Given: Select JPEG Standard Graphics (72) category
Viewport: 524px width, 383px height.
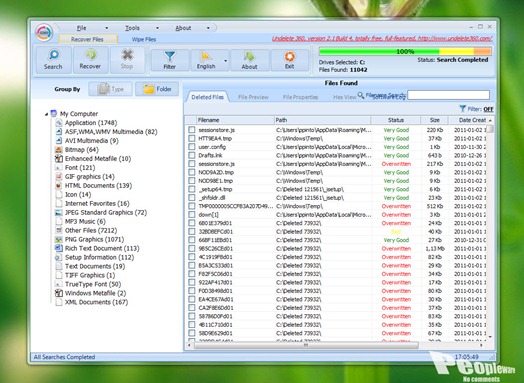Looking at the screenshot, I should 106,212.
